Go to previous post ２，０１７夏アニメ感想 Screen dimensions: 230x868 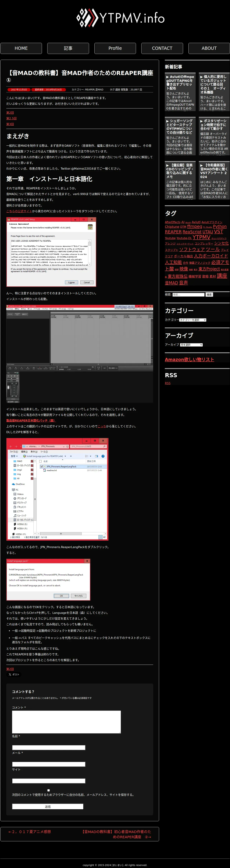29,832
